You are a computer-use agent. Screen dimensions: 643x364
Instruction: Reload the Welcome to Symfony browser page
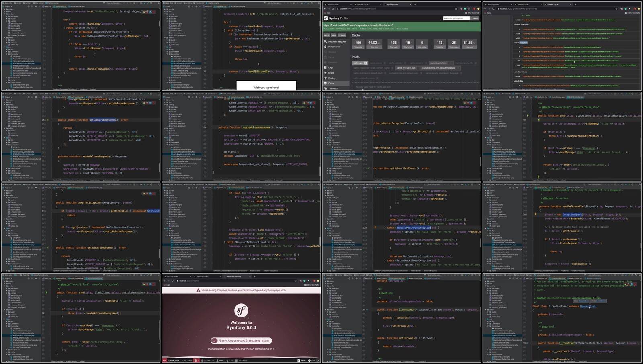pos(173,281)
